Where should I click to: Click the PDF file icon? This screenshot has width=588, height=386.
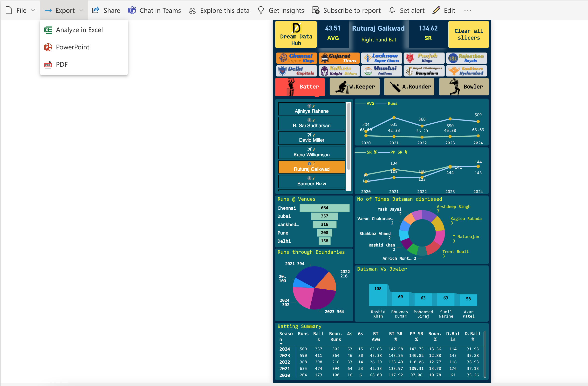coord(48,64)
